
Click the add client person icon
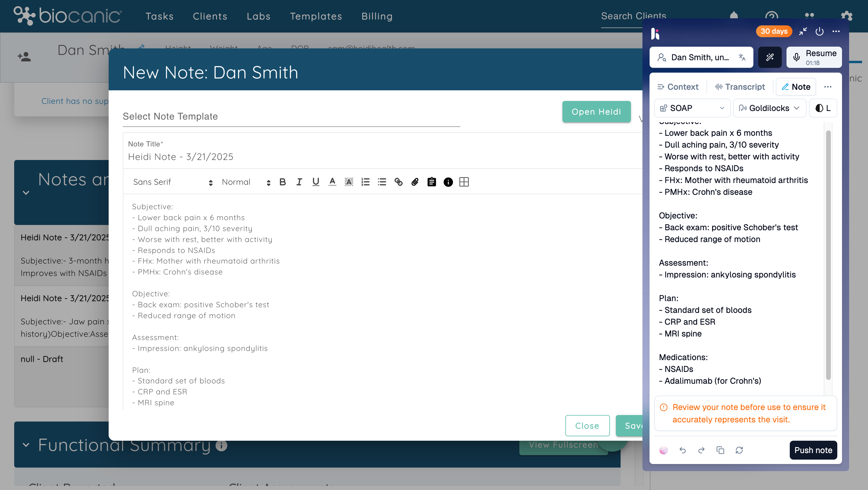24,56
